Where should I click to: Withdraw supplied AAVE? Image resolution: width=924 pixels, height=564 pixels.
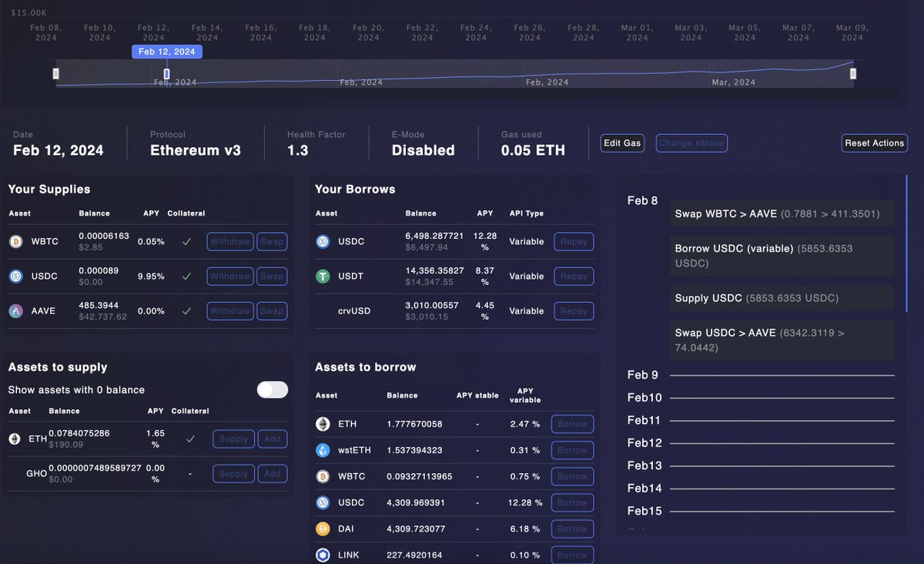point(230,311)
